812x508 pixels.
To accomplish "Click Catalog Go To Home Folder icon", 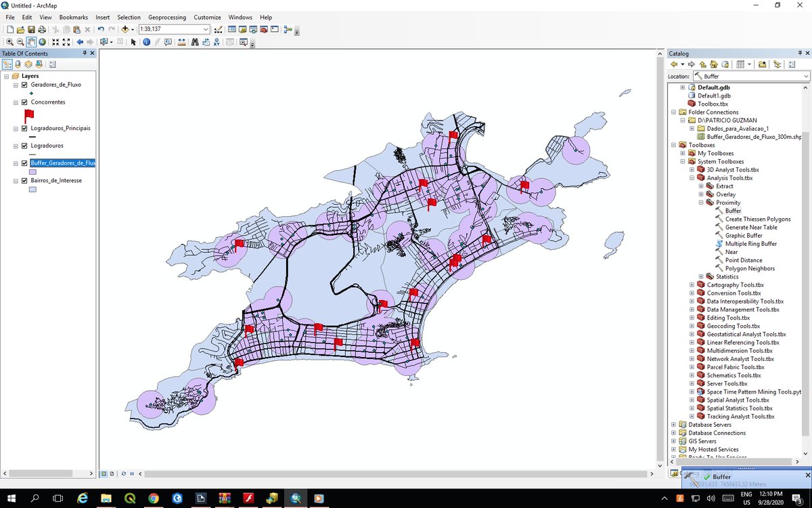I will click(713, 64).
